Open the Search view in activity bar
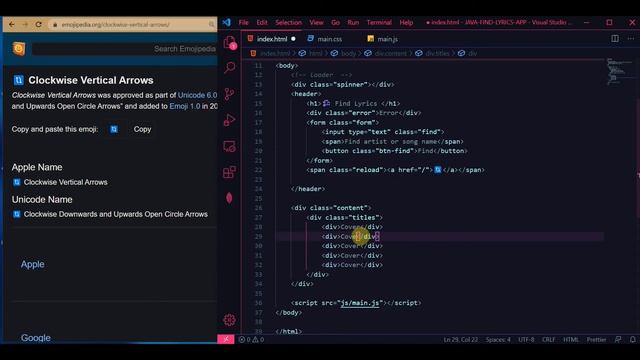 (x=230, y=67)
